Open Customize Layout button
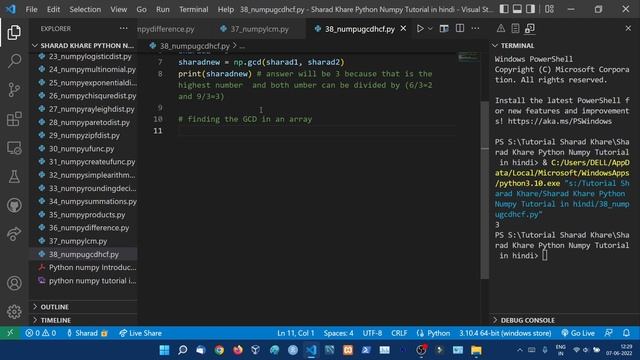Viewport: 640px width, 360px height. (x=549, y=9)
